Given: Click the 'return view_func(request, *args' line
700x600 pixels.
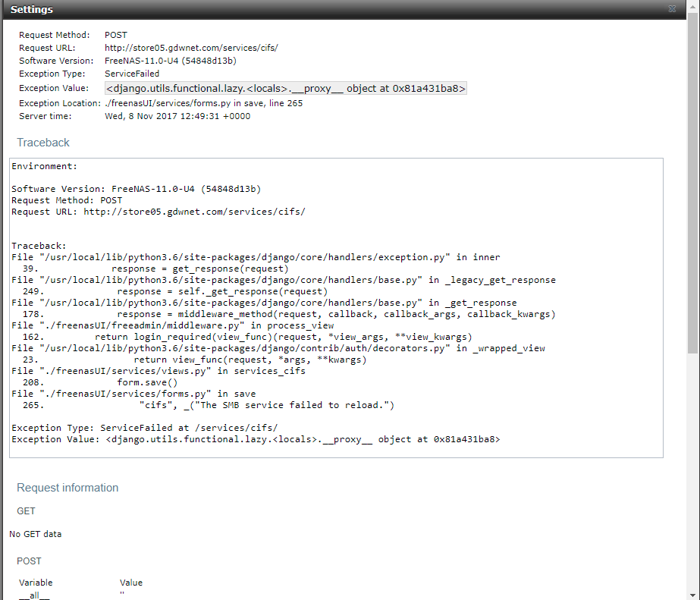Looking at the screenshot, I should [x=194, y=360].
